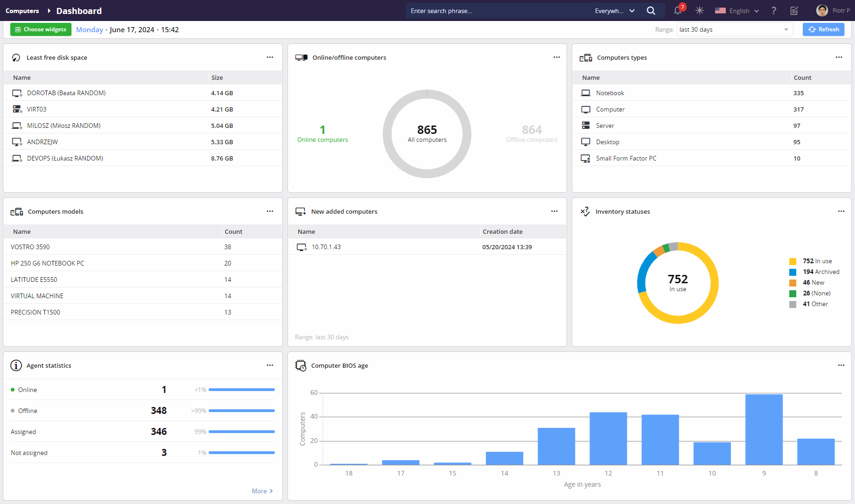Expand the Range last 30 days dropdown
The height and width of the screenshot is (504, 855).
click(735, 30)
